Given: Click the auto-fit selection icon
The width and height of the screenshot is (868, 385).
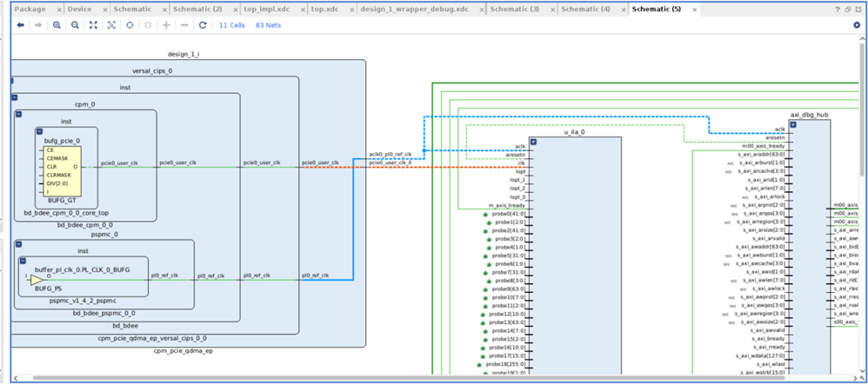Looking at the screenshot, I should click(x=111, y=25).
